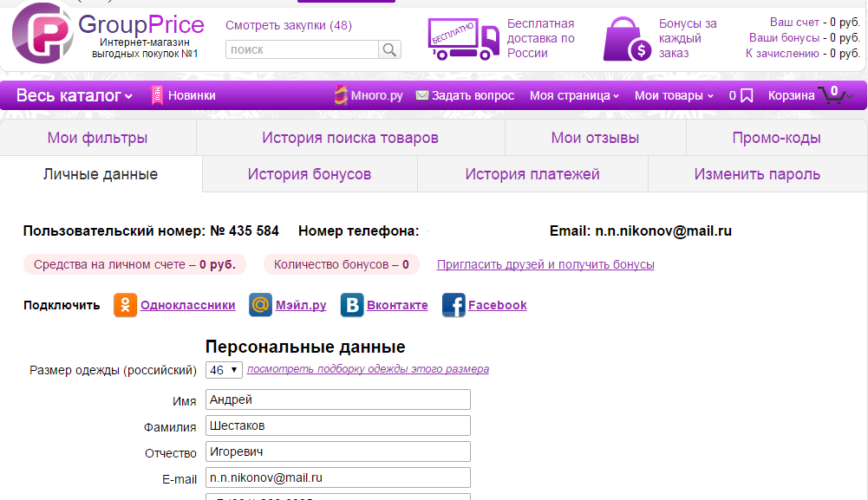The height and width of the screenshot is (500, 868).
Task: Expand the Мои товары dropdown
Action: (674, 96)
